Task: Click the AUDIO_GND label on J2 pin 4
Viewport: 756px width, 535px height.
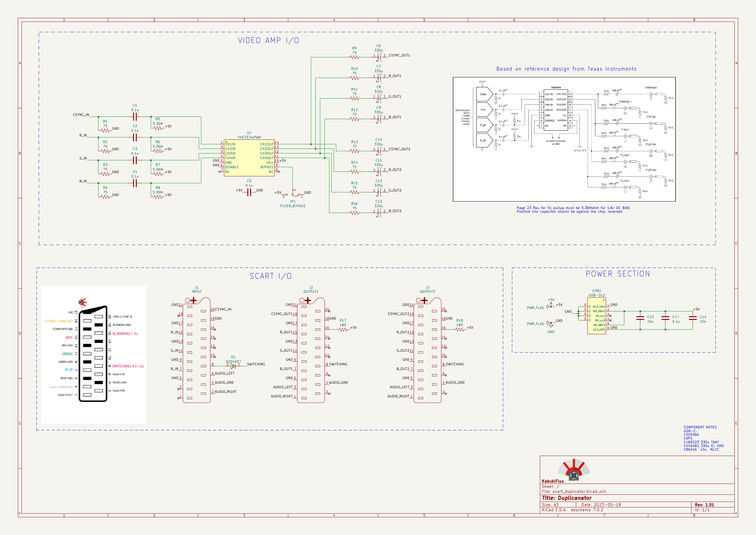Action: [339, 383]
